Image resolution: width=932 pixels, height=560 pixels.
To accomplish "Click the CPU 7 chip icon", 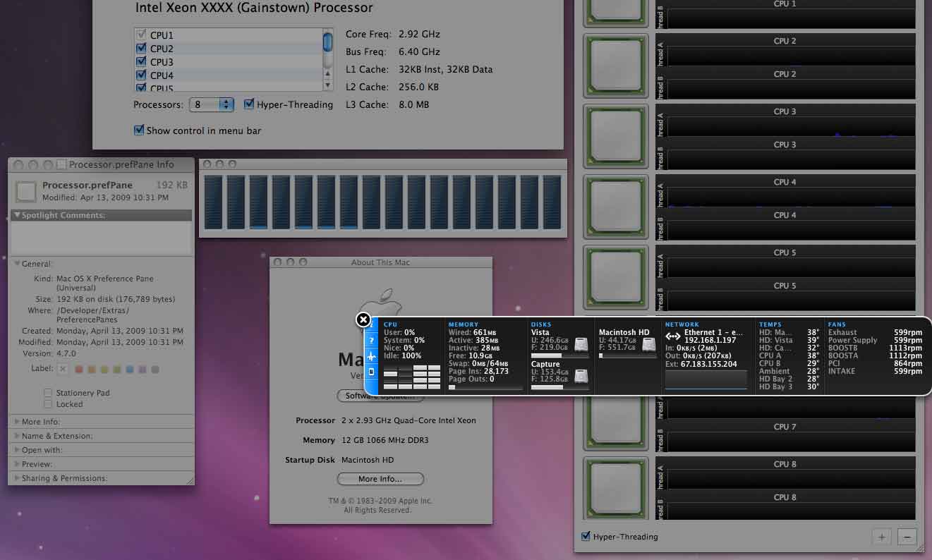I will click(615, 423).
